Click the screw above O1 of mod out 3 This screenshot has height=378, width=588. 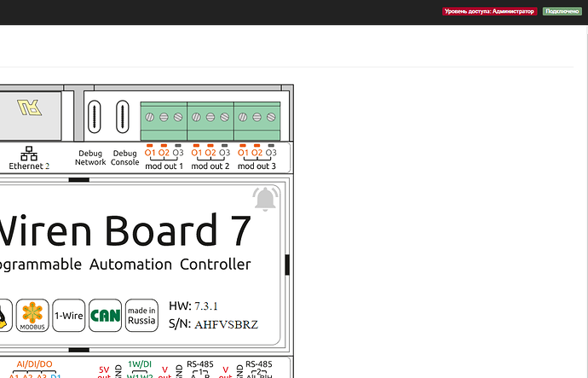[243, 117]
